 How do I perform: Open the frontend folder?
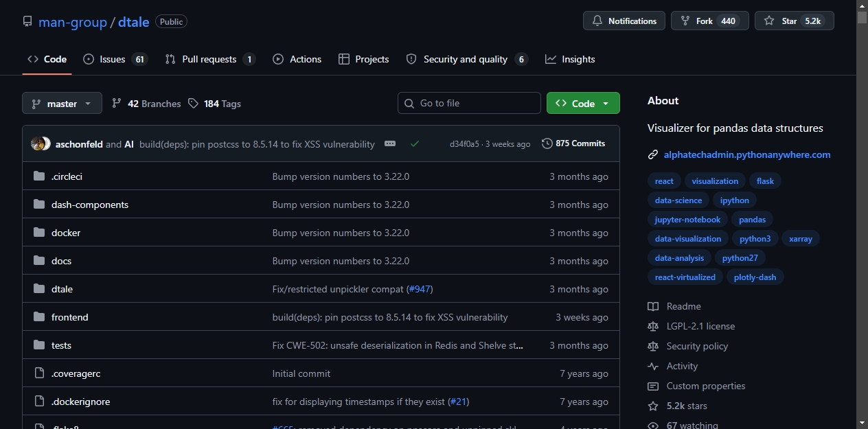(70, 317)
